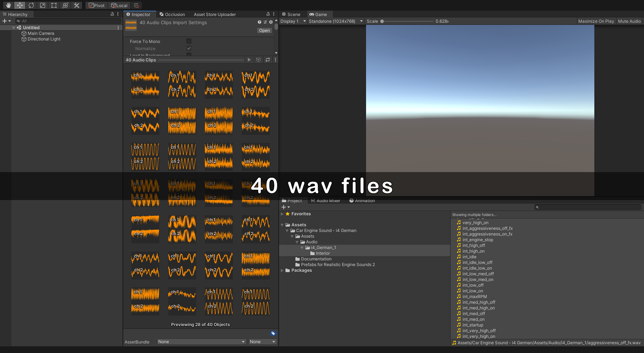Toggle Pivot handle position mode
Screen dimensions: 644x353
tap(96, 5)
